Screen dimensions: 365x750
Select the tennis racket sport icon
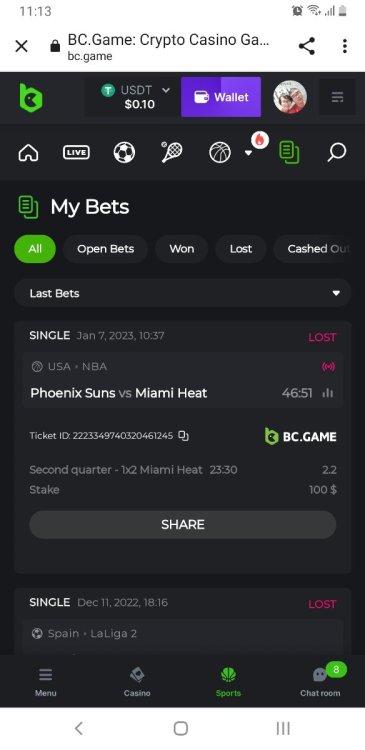[x=171, y=153]
